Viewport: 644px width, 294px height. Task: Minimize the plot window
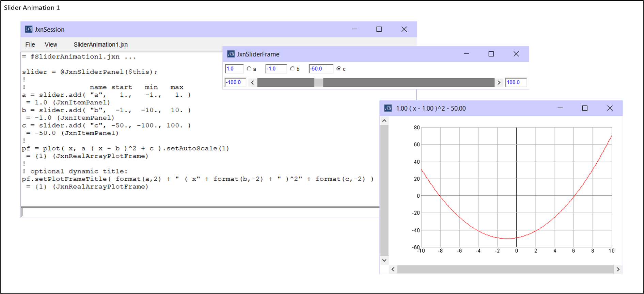[560, 108]
